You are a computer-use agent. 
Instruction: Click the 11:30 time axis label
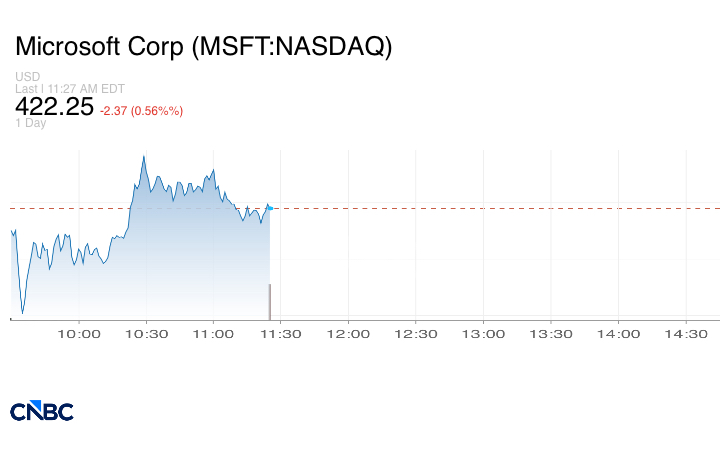pyautogui.click(x=281, y=334)
